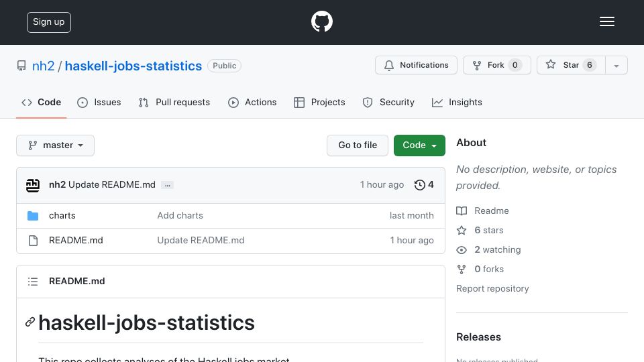
Task: Open the latest commit Update README.md message
Action: point(112,185)
